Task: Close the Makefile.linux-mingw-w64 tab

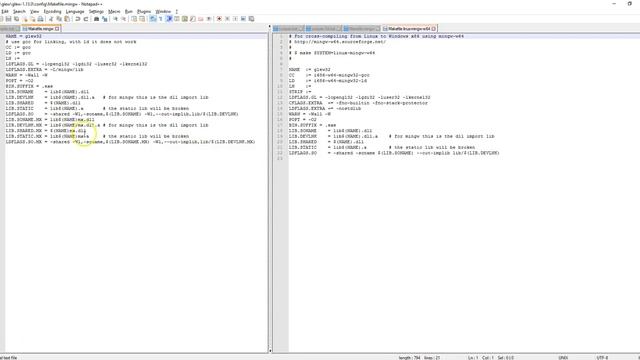Action: [x=434, y=29]
